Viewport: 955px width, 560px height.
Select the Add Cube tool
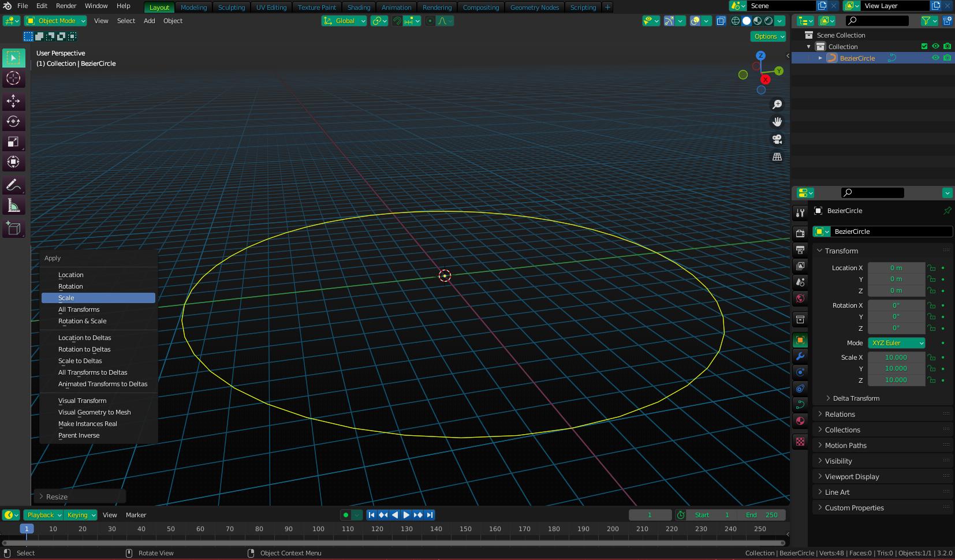coord(13,229)
